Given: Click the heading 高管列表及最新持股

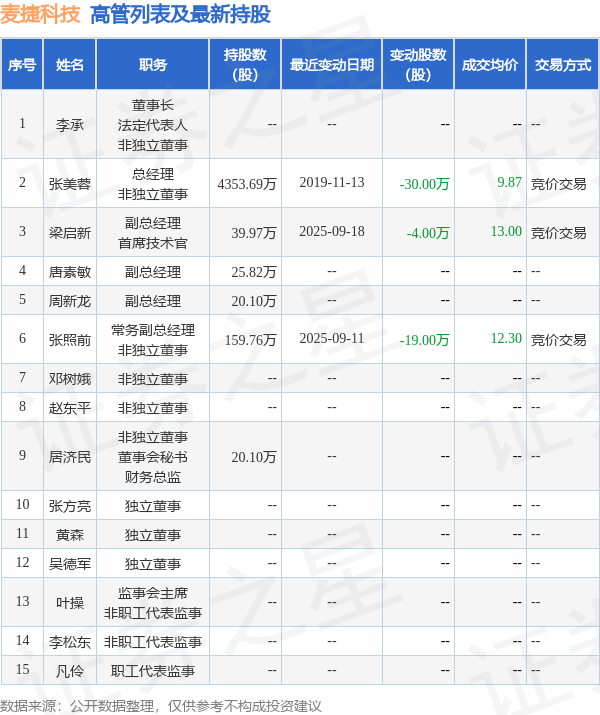Looking at the screenshot, I should [180, 14].
